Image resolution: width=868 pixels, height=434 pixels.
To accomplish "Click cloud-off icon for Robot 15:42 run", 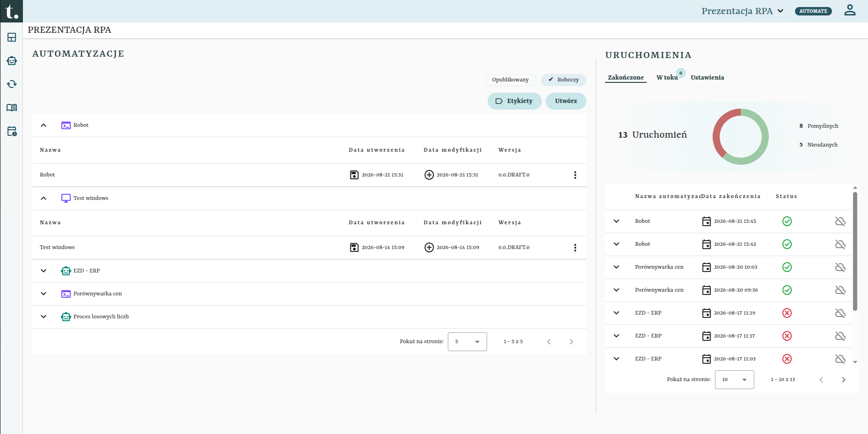I will pyautogui.click(x=840, y=244).
